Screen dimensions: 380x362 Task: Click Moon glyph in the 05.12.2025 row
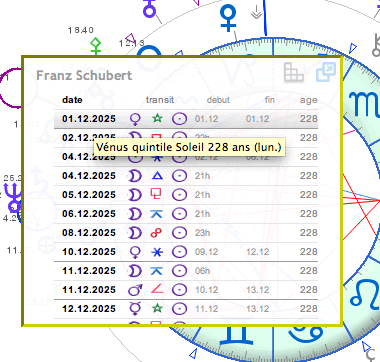tap(135, 195)
